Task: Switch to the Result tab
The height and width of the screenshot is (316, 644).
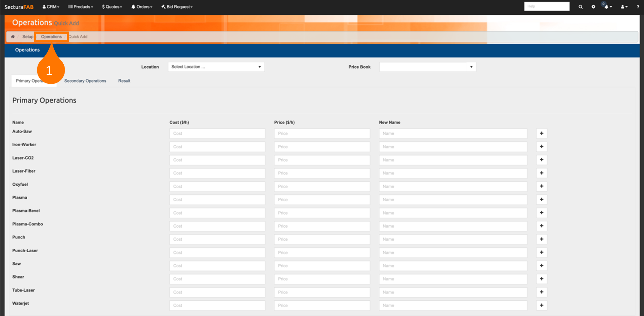Action: (x=124, y=81)
